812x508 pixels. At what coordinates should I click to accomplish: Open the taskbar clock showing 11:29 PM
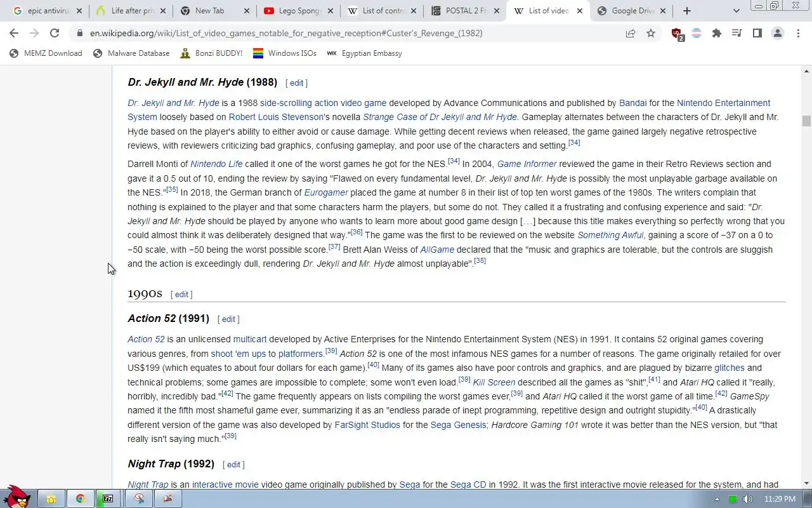tap(780, 499)
